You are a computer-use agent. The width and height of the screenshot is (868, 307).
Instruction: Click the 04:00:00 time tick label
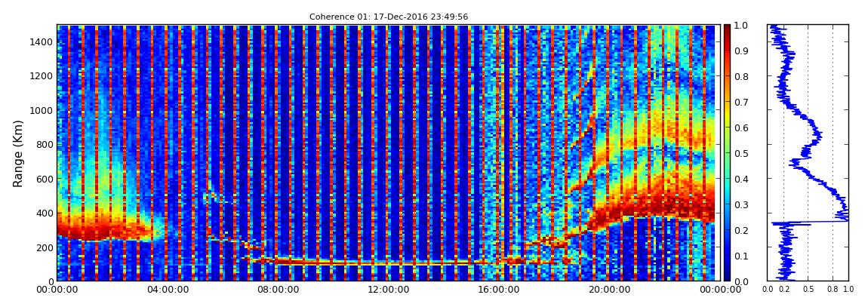[x=167, y=290]
